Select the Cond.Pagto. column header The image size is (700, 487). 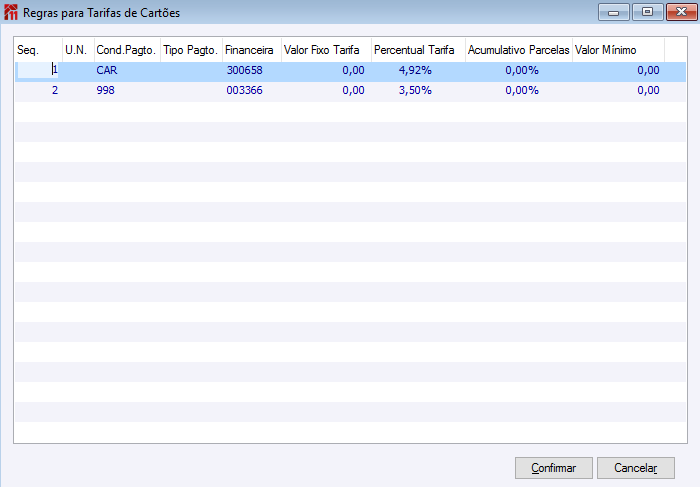coord(127,50)
